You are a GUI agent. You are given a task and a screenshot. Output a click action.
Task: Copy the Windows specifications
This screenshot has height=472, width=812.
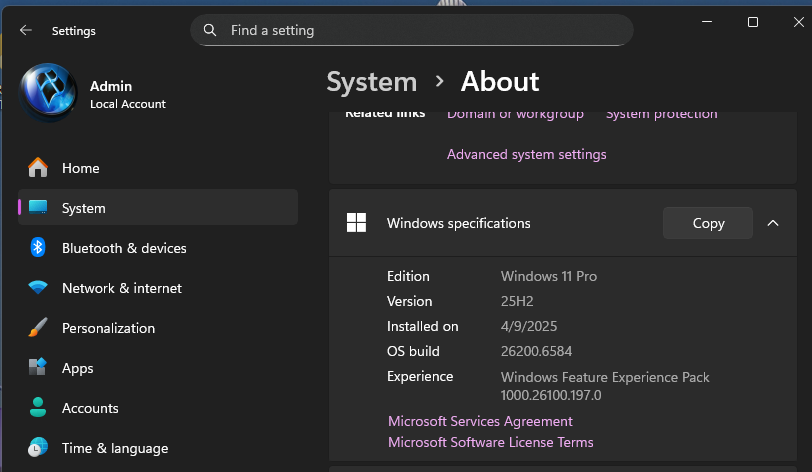coord(708,223)
